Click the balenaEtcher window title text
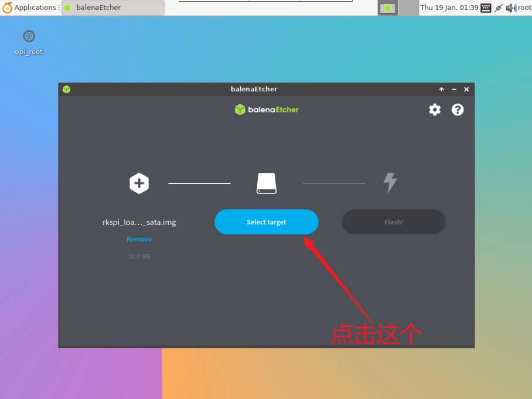 click(x=254, y=89)
